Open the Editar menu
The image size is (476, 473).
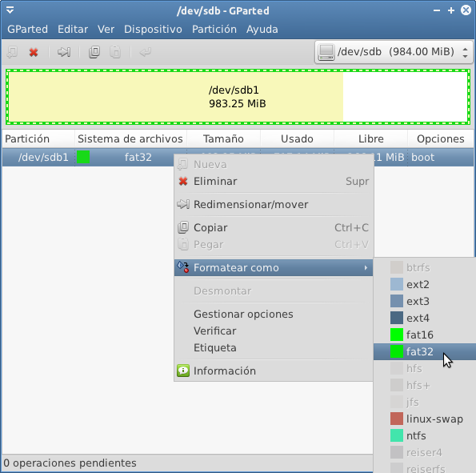pyautogui.click(x=73, y=29)
